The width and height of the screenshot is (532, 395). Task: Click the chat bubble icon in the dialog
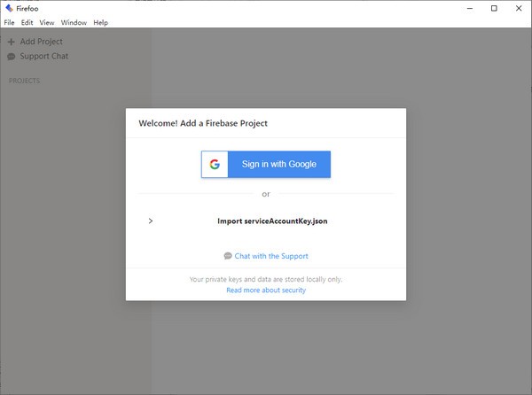228,256
